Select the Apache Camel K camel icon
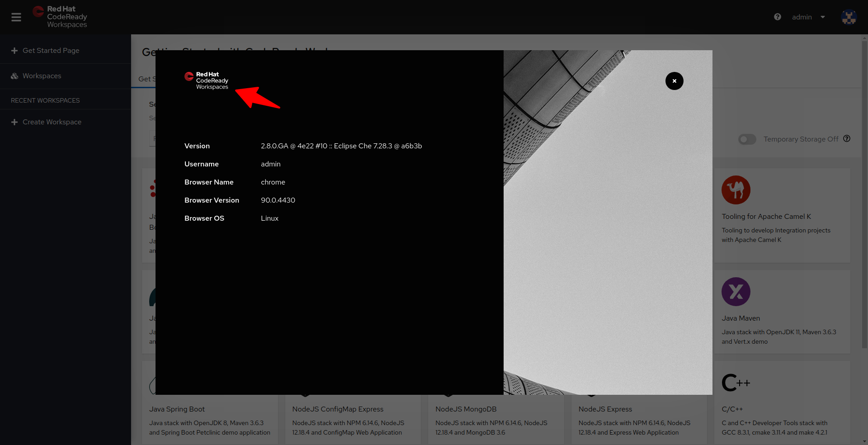This screenshot has height=445, width=868. pyautogui.click(x=736, y=190)
